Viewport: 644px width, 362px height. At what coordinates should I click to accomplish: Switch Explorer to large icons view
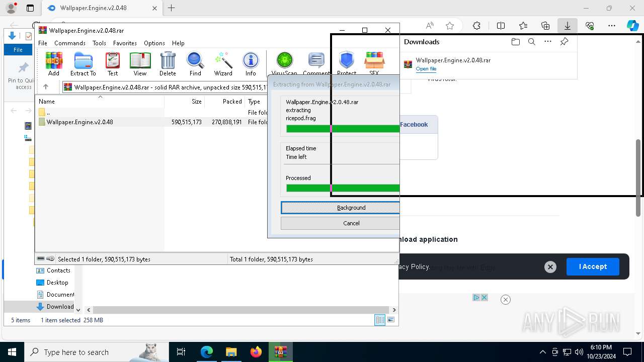[391, 320]
